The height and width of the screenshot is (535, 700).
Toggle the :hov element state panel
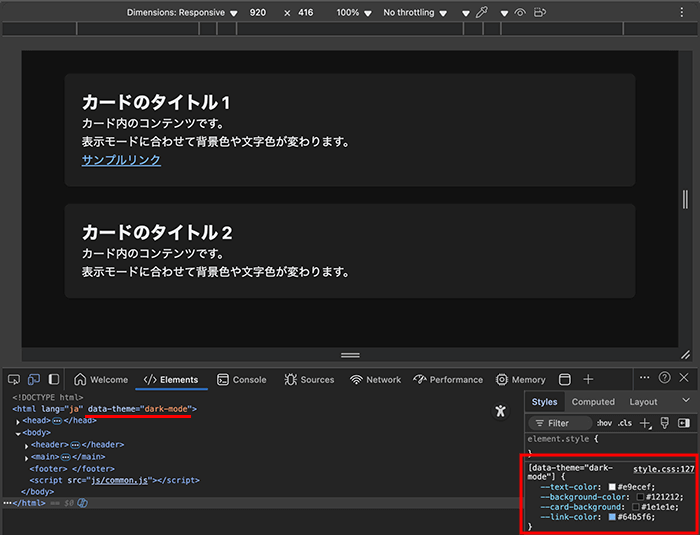[x=604, y=423]
